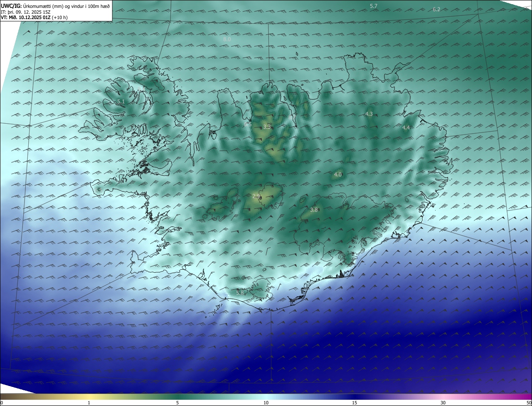Click the colorbar tick labeled 10
Image resolution: width=532 pixels, height=406 pixels.
point(266,403)
